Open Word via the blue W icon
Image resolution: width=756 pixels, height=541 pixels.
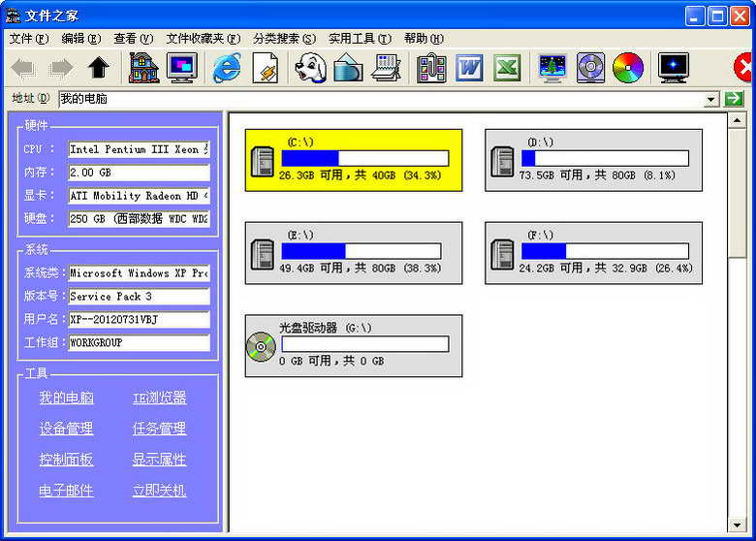point(469,68)
